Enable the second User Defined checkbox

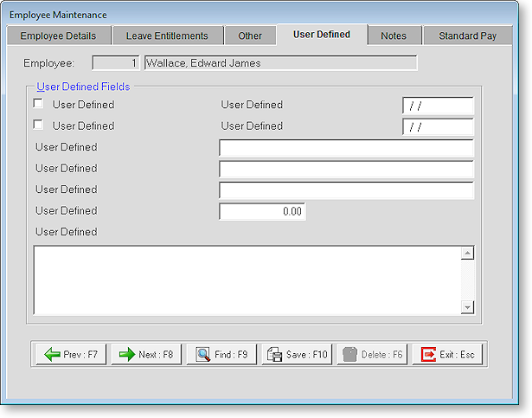38,125
